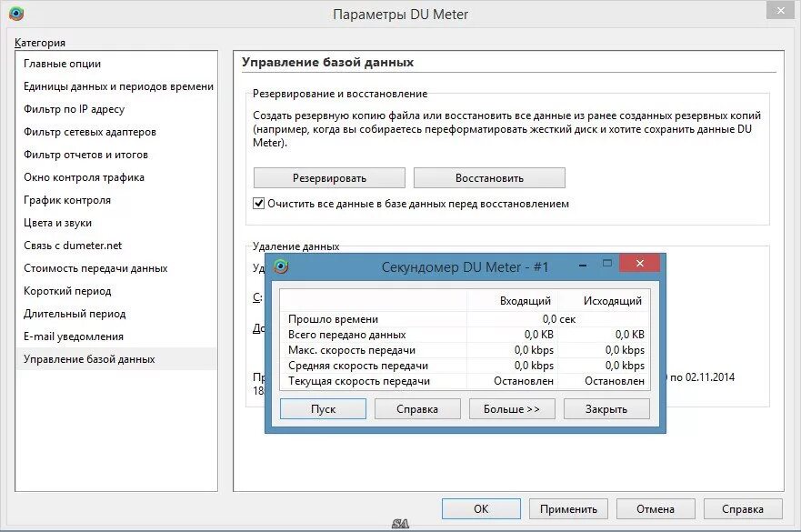Click the Отмена button
This screenshot has width=801, height=532.
[656, 509]
